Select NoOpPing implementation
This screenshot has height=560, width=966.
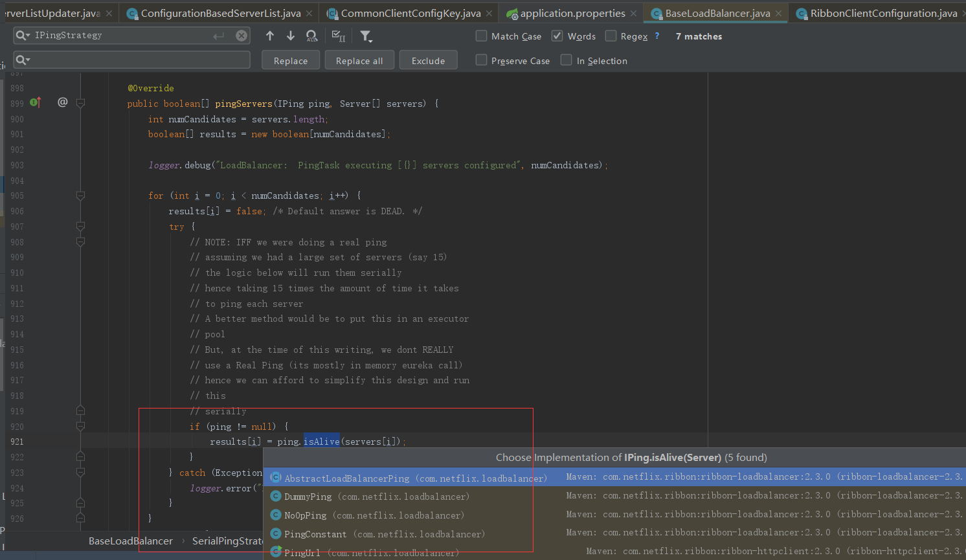614,515
